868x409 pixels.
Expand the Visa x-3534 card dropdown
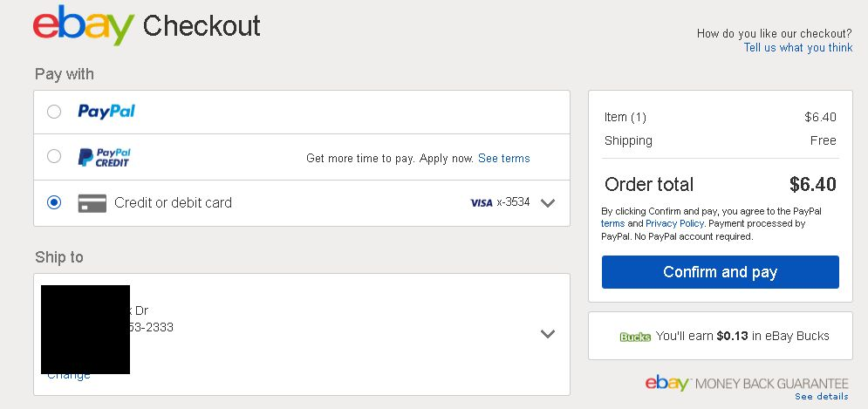pos(548,203)
